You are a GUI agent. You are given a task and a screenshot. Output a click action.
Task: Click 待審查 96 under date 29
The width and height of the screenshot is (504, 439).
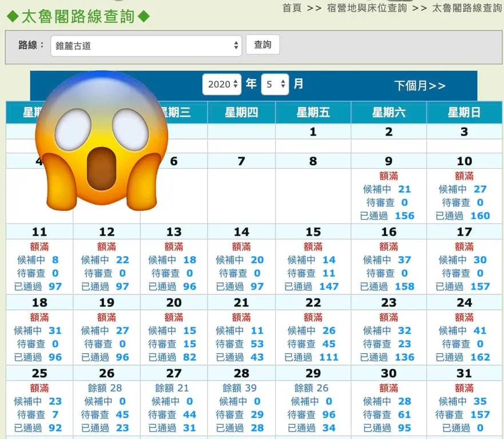(311, 414)
